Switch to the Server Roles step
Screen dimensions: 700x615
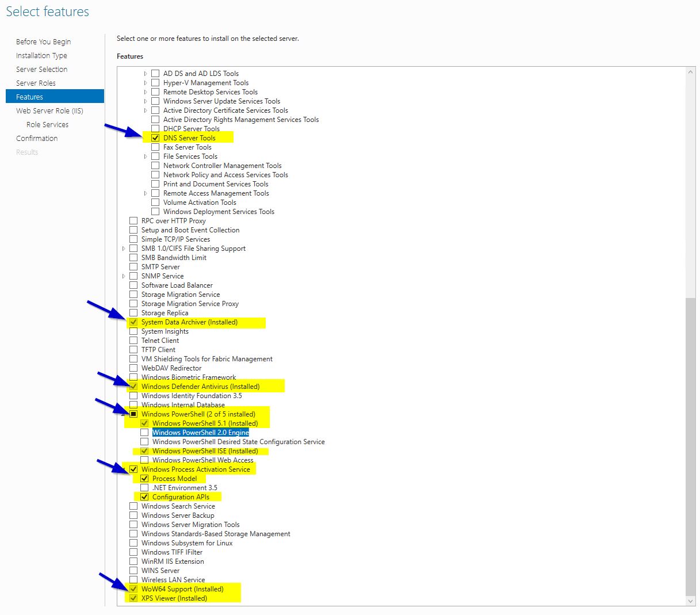tap(36, 83)
